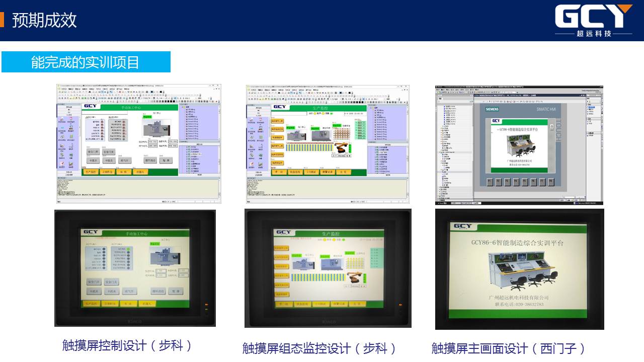Open the Kinco manual machining center screenshot

click(x=138, y=144)
